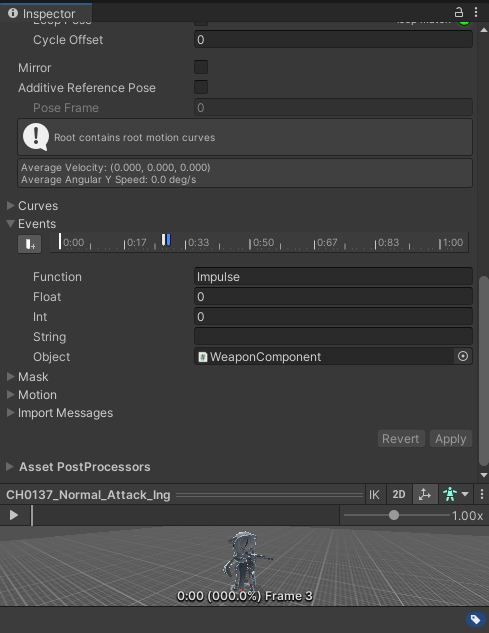Click the Revert button
Image resolution: width=489 pixels, height=633 pixels.
pos(401,439)
